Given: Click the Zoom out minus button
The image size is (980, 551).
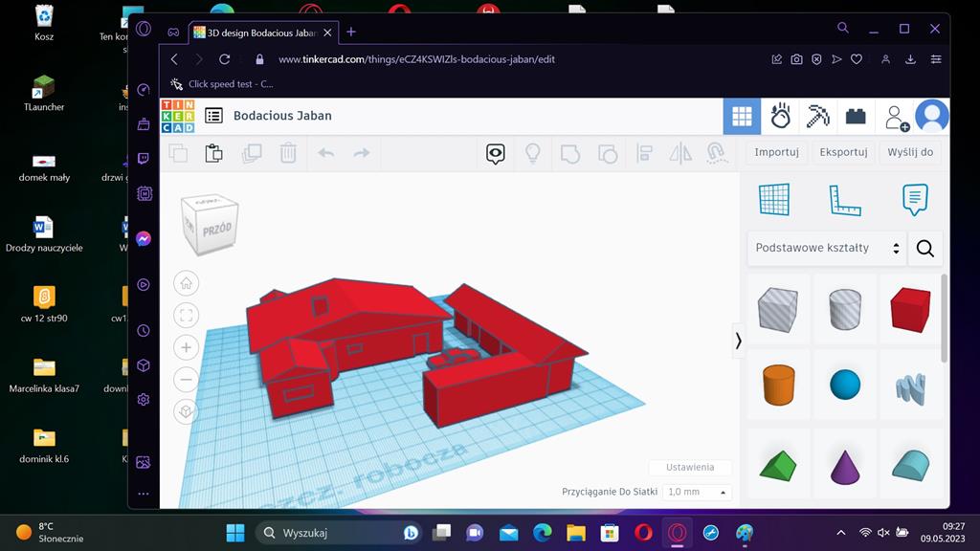Looking at the screenshot, I should tap(187, 380).
